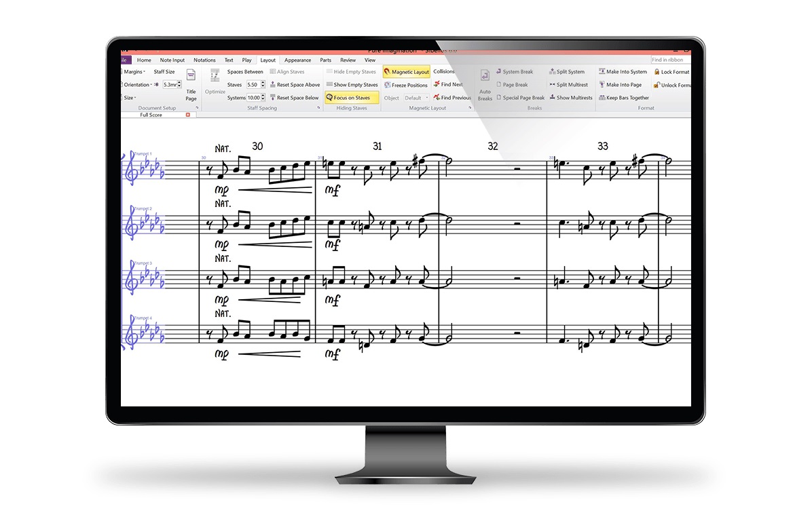
Task: Select the Trumpet 4 staff name label
Action: pos(143,318)
